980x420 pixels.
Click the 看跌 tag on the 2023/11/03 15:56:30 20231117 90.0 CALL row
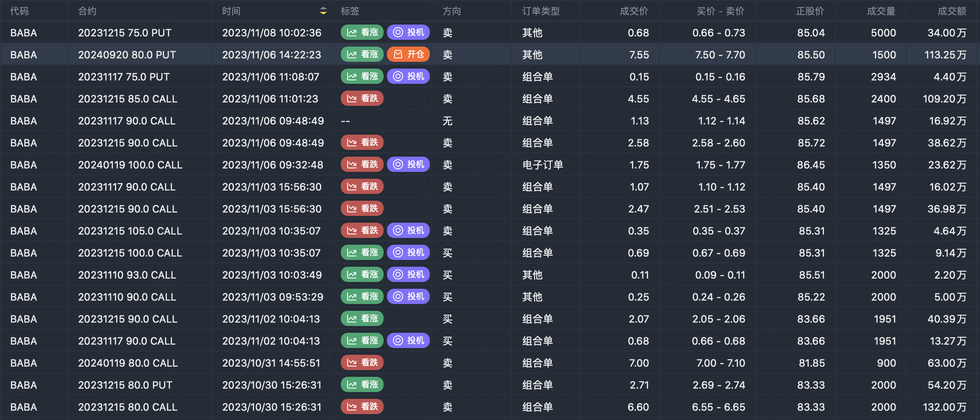click(362, 186)
